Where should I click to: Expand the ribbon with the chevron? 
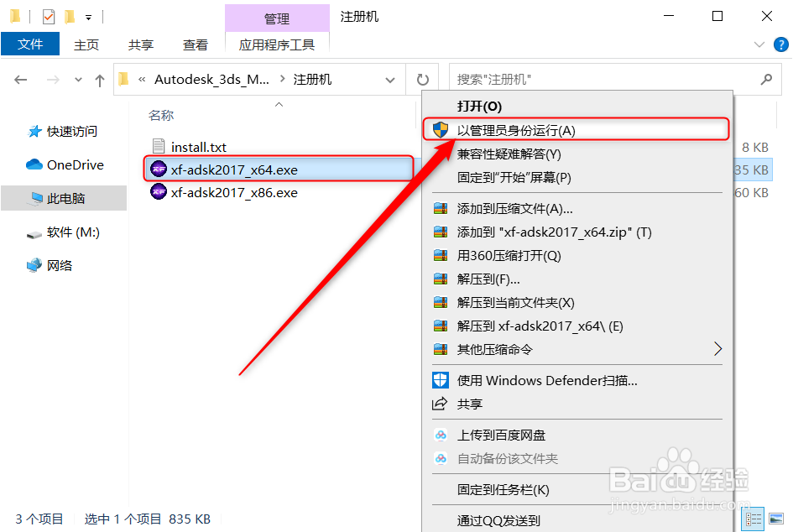click(759, 44)
